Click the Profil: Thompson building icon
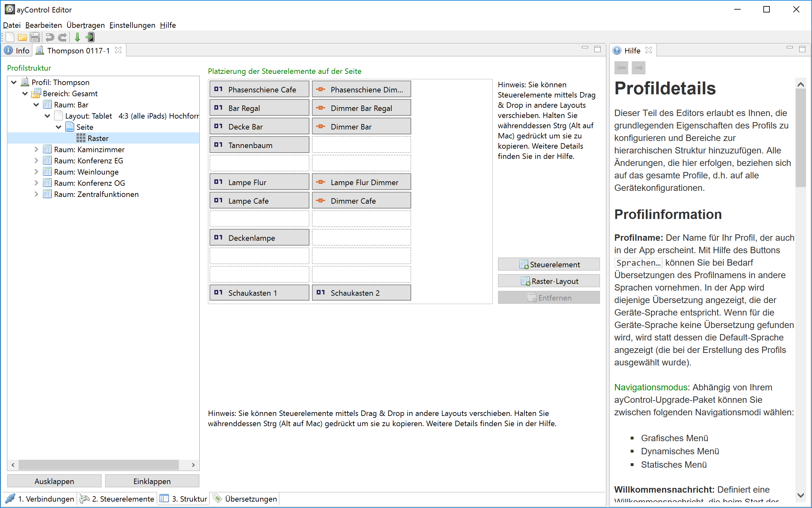Image resolution: width=812 pixels, height=508 pixels. click(25, 82)
